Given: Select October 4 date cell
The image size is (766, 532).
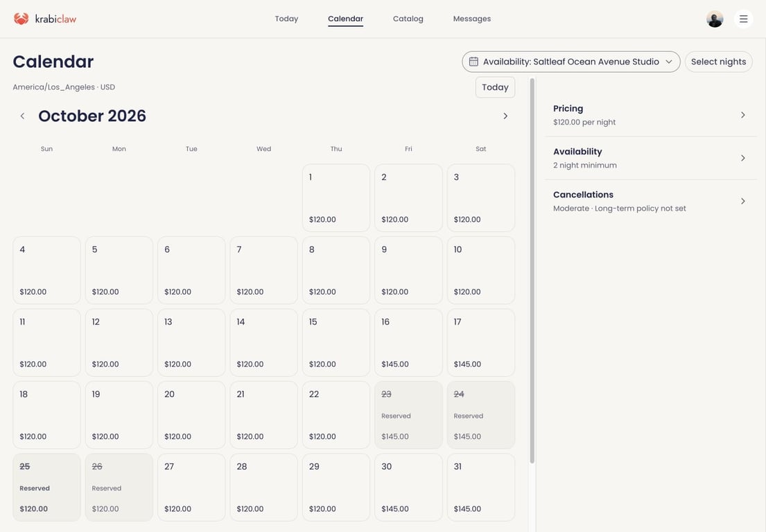Looking at the screenshot, I should 46,270.
